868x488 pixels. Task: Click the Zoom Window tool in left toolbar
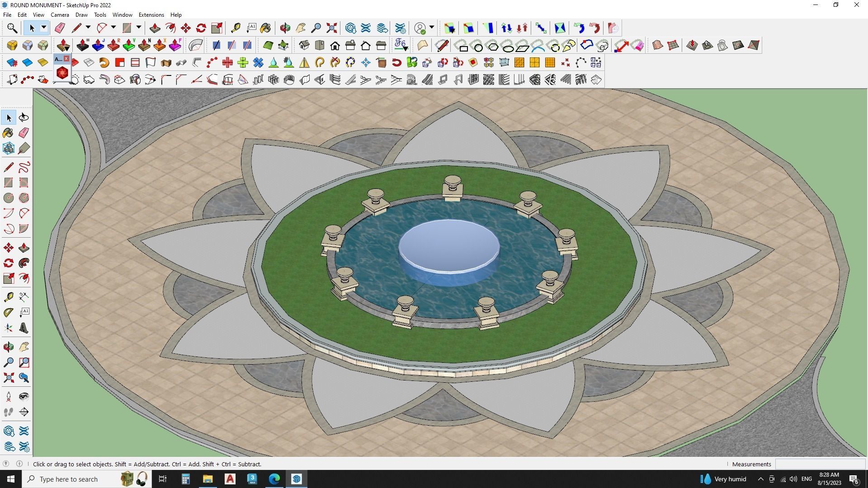24,362
